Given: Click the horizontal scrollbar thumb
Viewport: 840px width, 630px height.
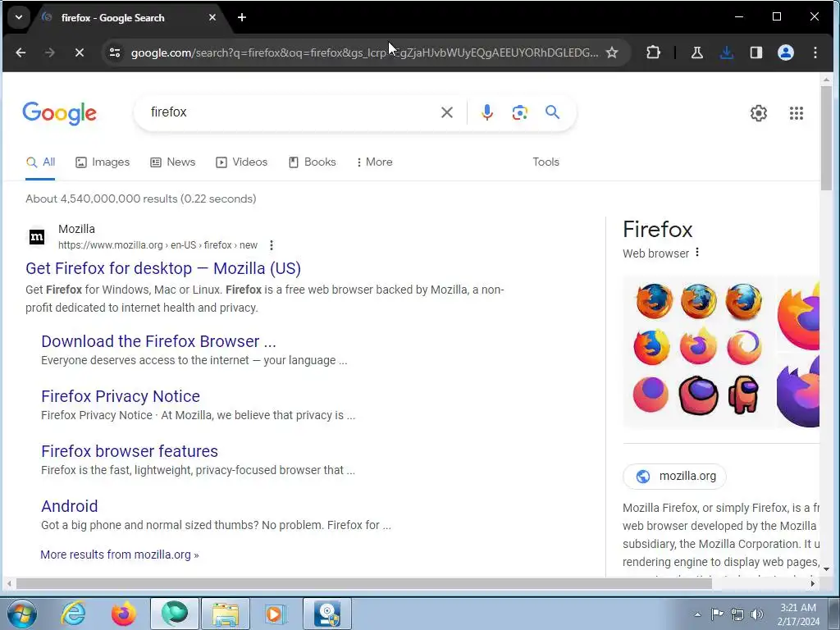Looking at the screenshot, I should [363, 583].
